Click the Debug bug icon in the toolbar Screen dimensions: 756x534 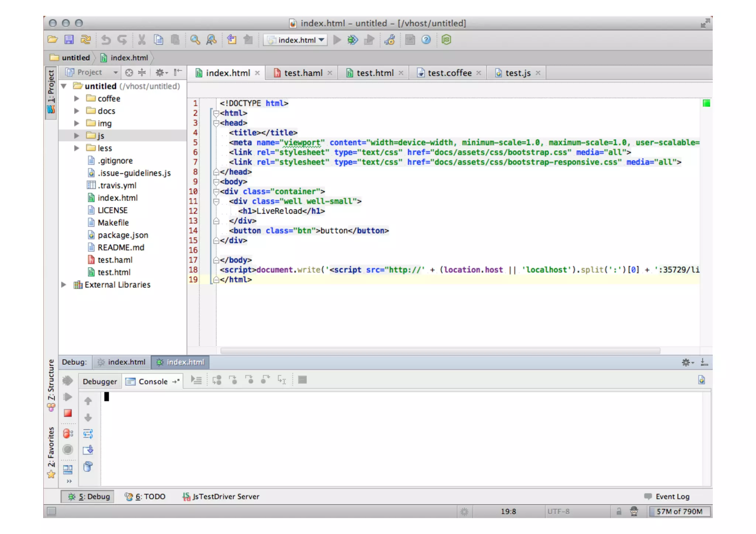coord(353,39)
